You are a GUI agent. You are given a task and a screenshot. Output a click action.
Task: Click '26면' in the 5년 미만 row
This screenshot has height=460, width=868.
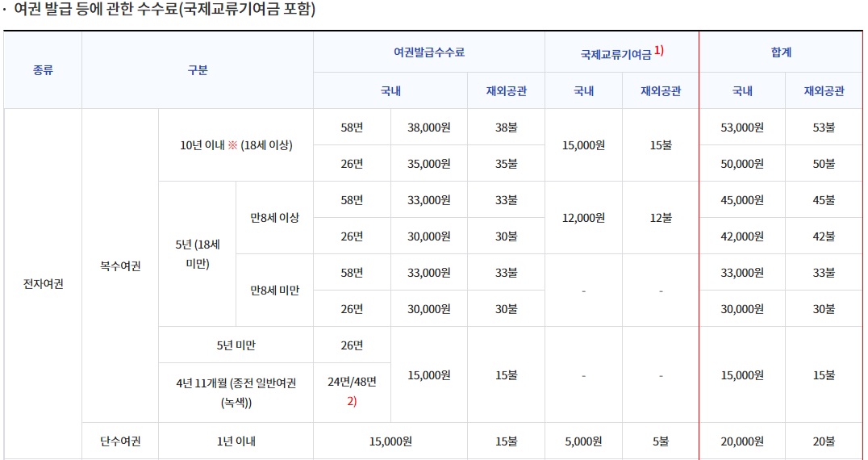(x=352, y=345)
